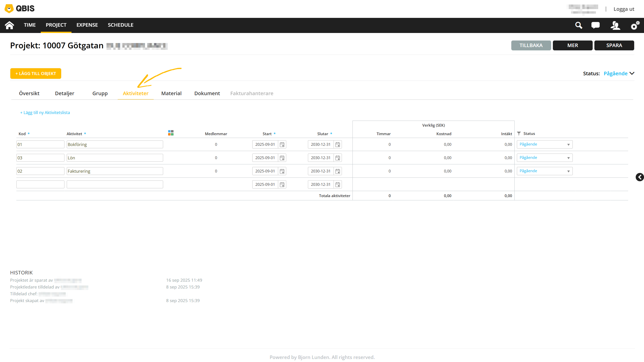Click the Status filter funnel icon
644x362 pixels.
coord(519,133)
